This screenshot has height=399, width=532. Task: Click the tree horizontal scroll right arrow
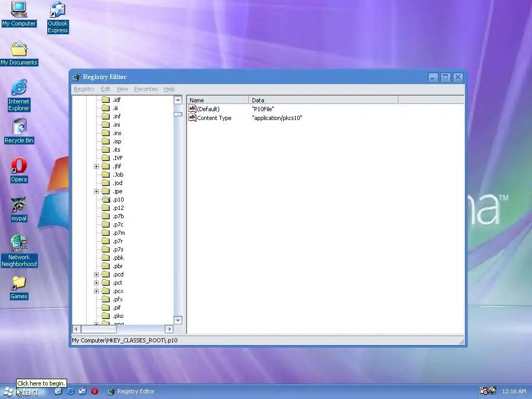tap(169, 329)
